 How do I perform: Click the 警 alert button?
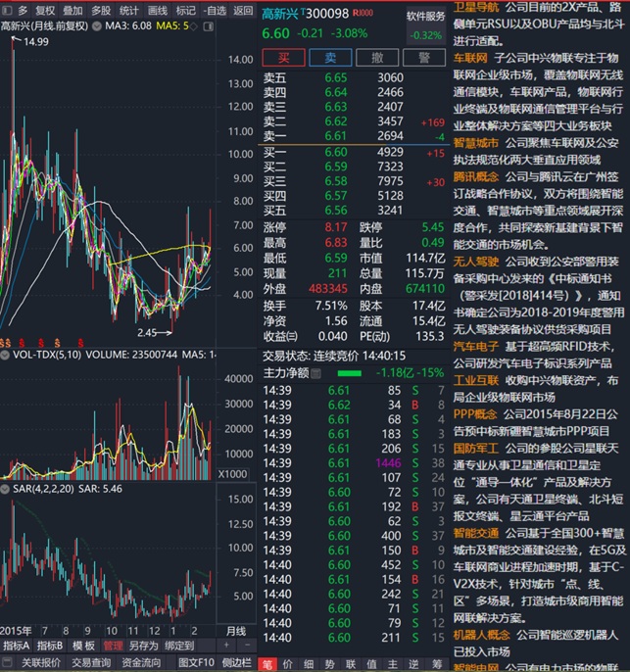[x=424, y=58]
